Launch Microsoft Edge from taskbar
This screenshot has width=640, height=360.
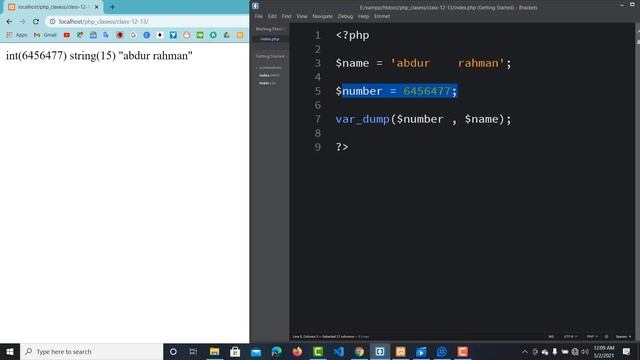point(277,352)
